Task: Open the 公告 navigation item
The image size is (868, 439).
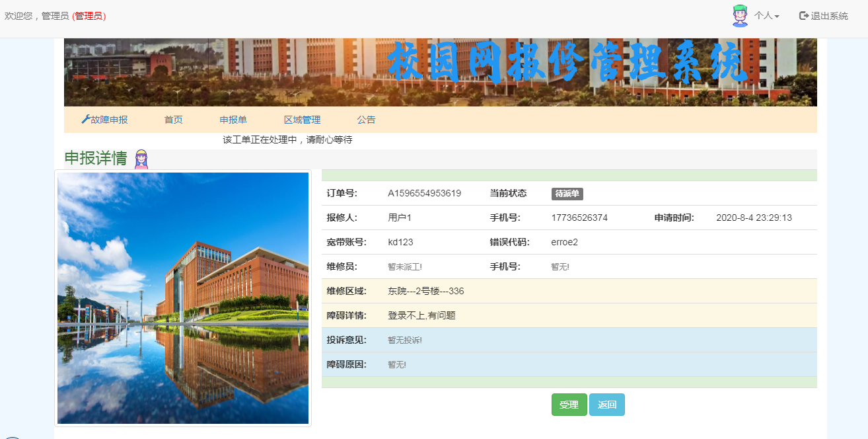Action: pos(366,120)
